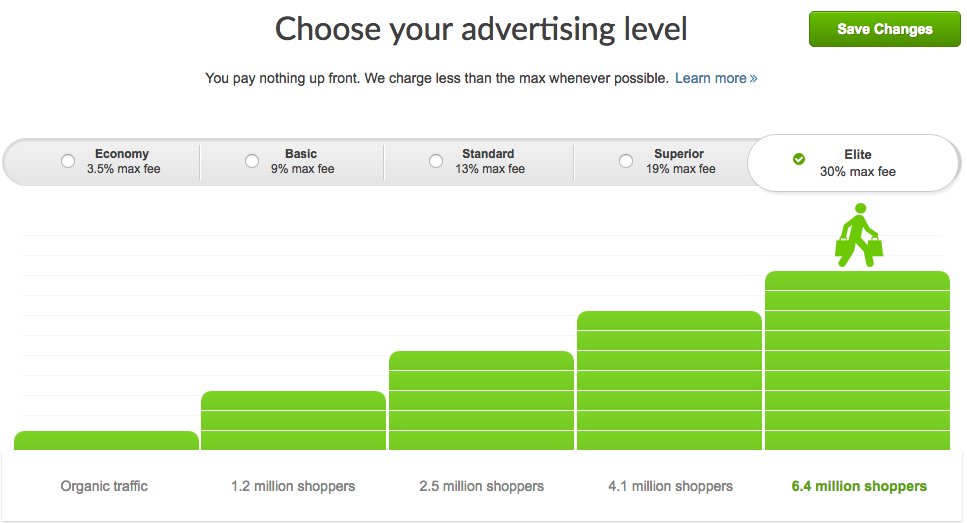967x523 pixels.
Task: Select the Basic 9% max fee radio button
Action: (252, 161)
